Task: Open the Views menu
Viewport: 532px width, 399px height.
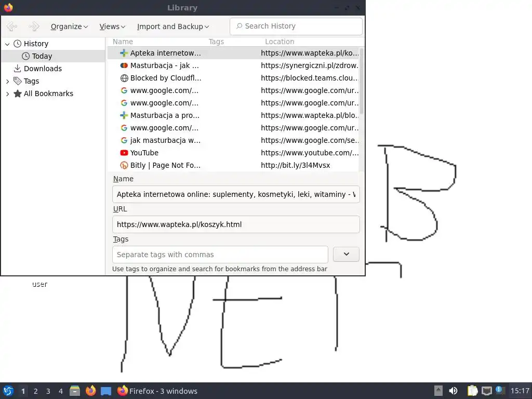Action: click(112, 26)
